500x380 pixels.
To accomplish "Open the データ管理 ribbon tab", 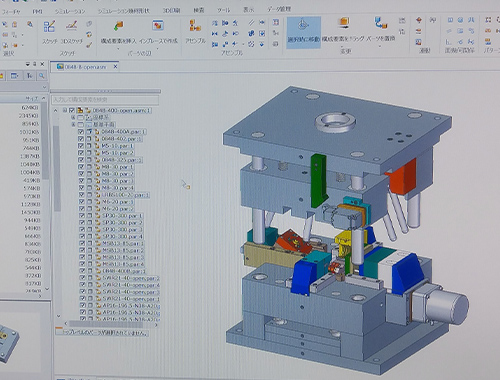I will point(279,9).
